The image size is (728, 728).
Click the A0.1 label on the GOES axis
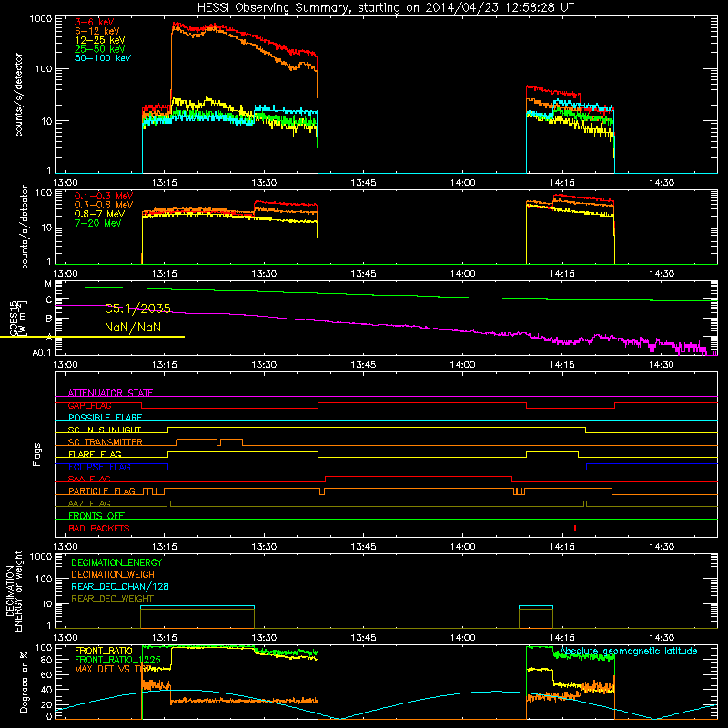(42, 353)
